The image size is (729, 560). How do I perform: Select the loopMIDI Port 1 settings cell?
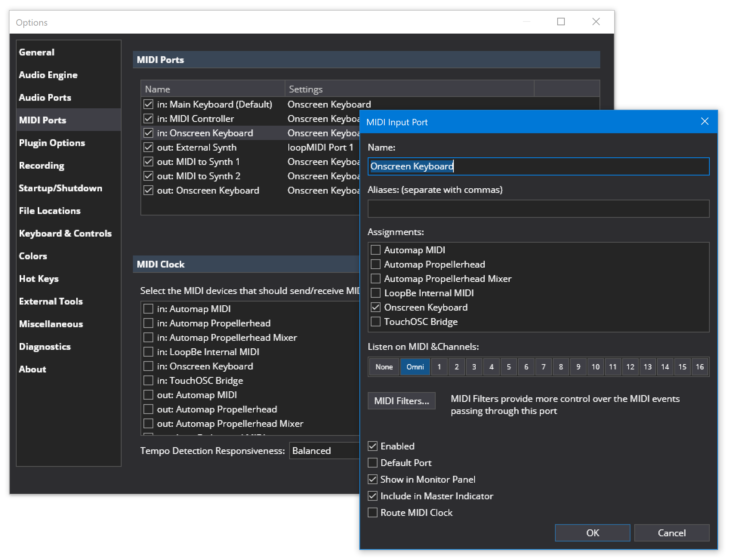click(321, 147)
